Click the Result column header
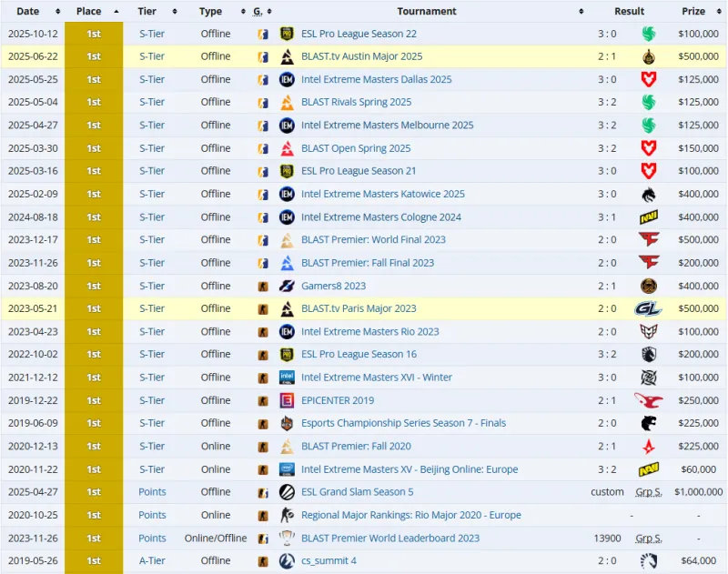728x574 pixels. (x=629, y=11)
